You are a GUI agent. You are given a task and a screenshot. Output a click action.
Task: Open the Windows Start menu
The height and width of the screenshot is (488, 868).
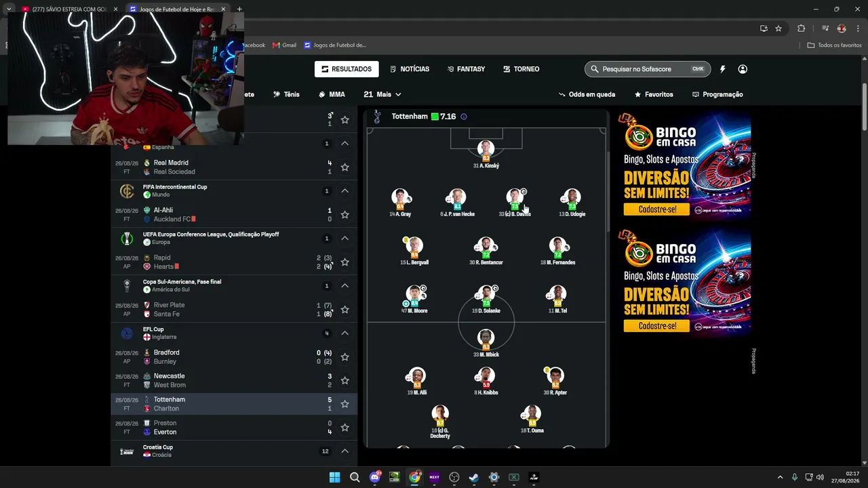335,477
